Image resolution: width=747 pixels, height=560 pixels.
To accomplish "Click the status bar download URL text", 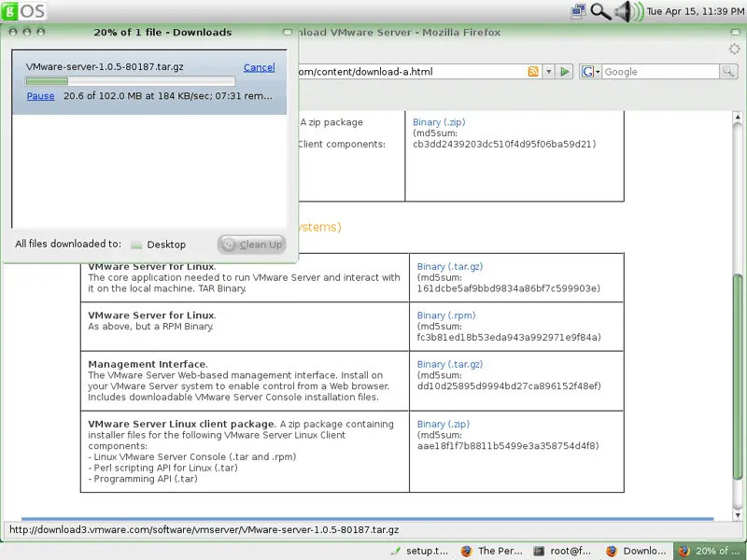I will point(204,529).
